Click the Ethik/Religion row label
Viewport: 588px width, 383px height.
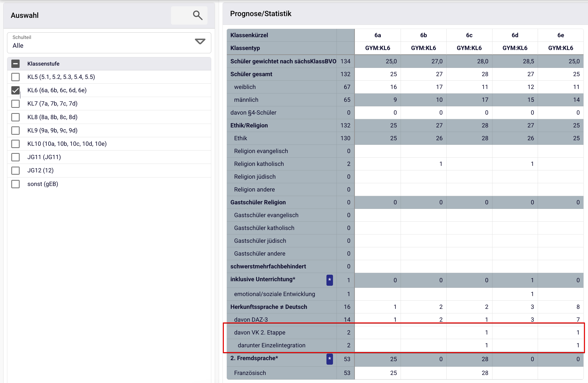[x=249, y=125]
